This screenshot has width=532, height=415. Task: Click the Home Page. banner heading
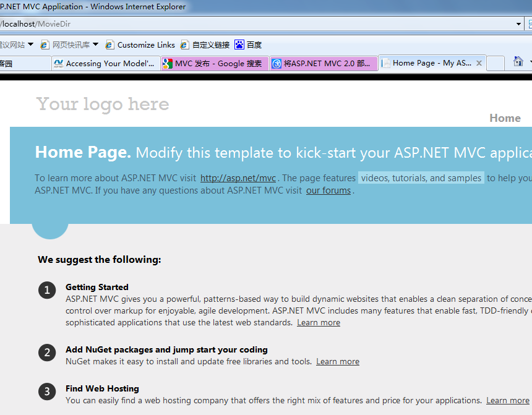coord(83,152)
